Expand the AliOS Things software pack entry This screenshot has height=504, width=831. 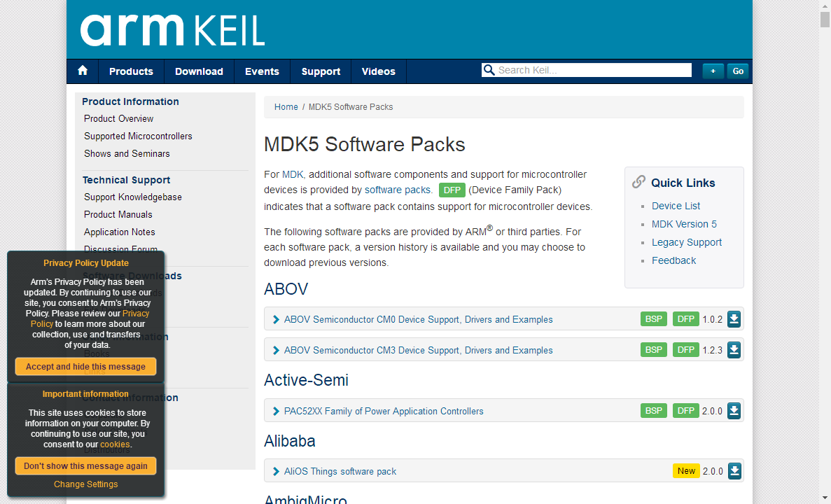[276, 472]
